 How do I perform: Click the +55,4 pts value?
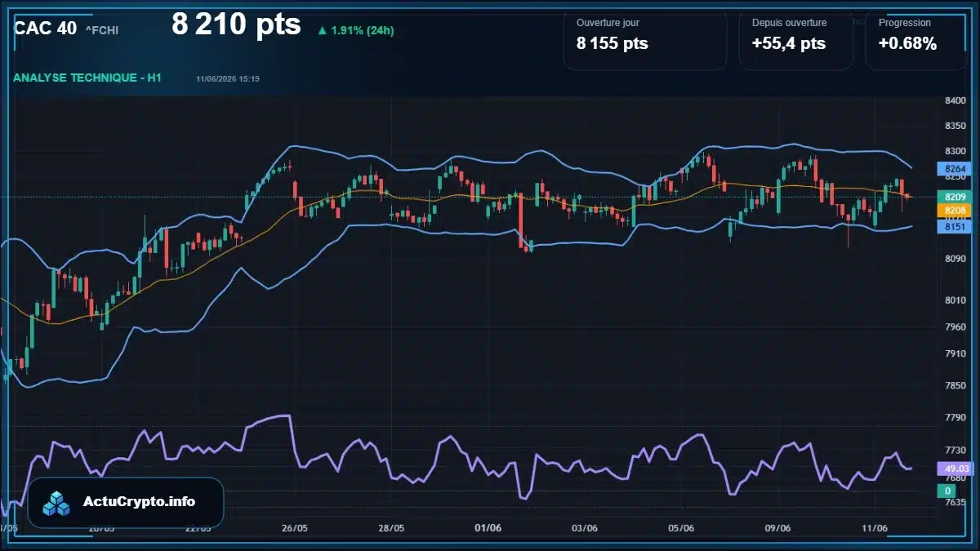click(x=789, y=44)
